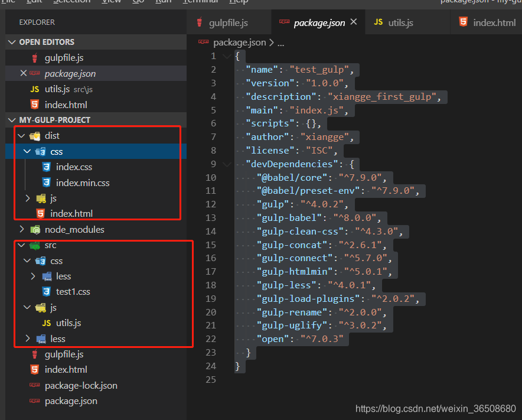Click the css folder icon under dist

[x=40, y=152]
